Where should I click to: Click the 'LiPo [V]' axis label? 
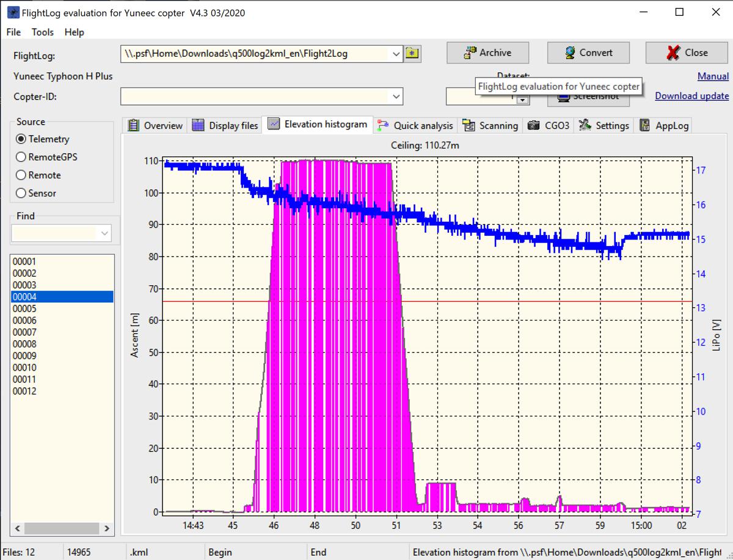(717, 336)
